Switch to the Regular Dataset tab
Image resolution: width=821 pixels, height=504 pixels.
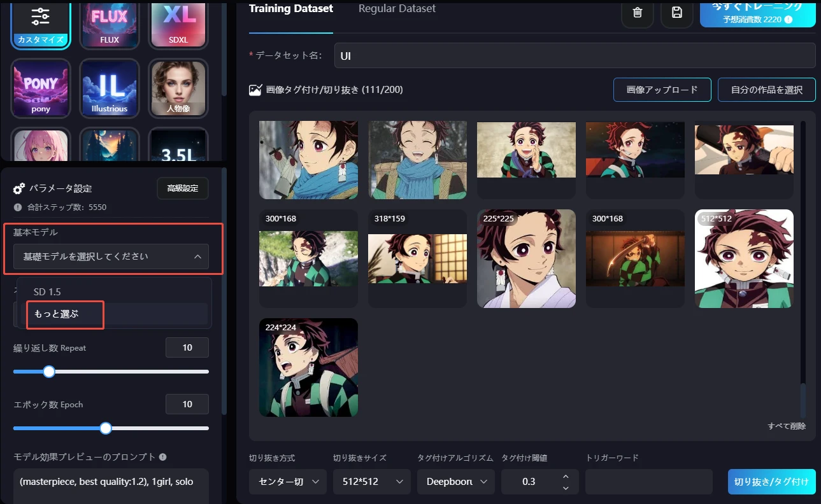(x=397, y=9)
